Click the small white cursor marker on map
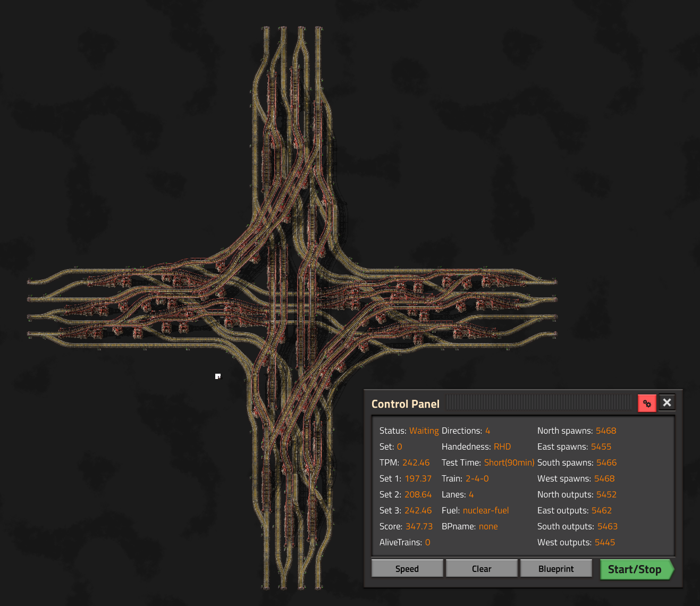Screen dimensions: 700x606 coord(217,376)
